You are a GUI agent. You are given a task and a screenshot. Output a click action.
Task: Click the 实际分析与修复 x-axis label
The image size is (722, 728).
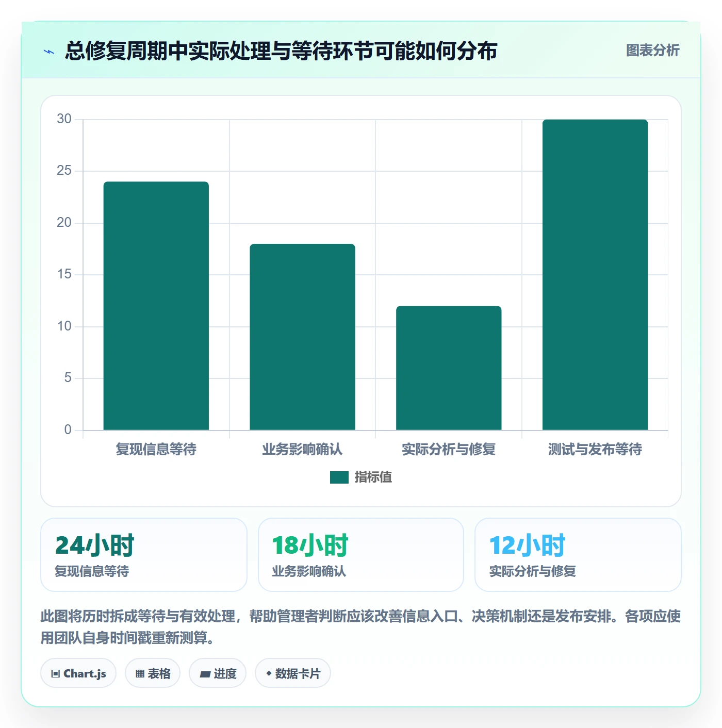click(x=449, y=450)
